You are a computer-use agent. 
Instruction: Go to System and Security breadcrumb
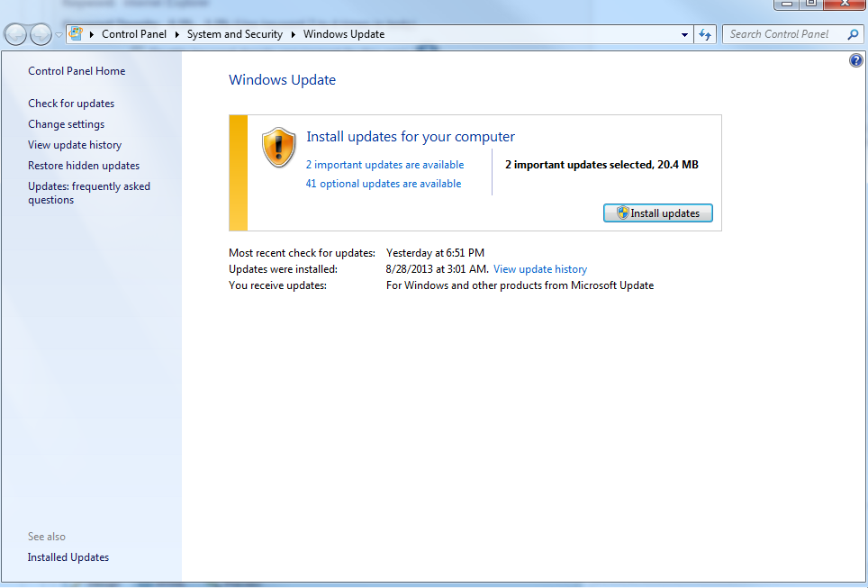[234, 34]
